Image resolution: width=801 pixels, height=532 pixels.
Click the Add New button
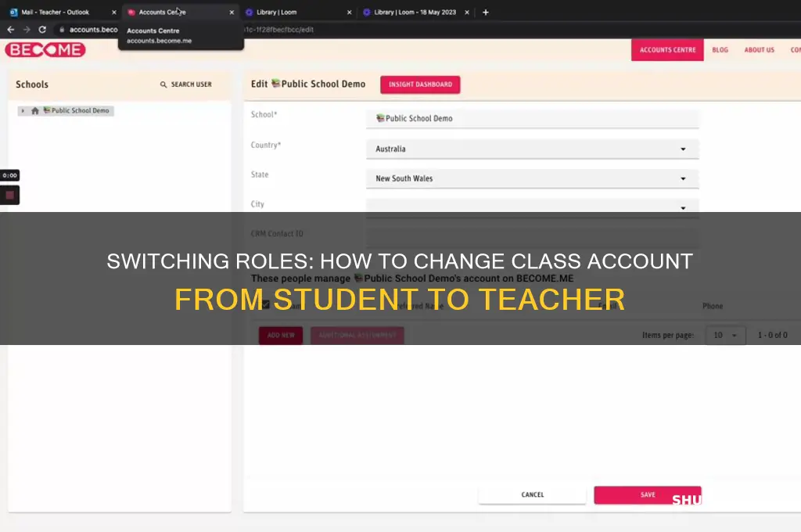281,336
